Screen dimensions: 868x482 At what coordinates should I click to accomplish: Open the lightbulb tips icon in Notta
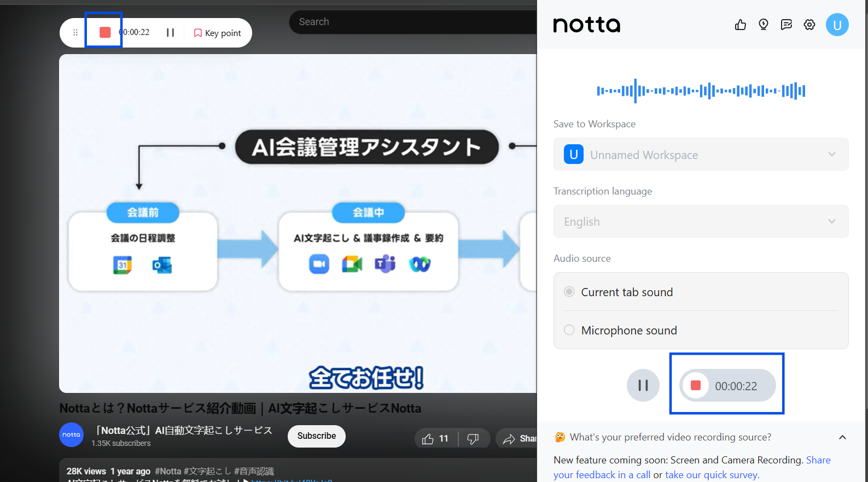tap(764, 25)
